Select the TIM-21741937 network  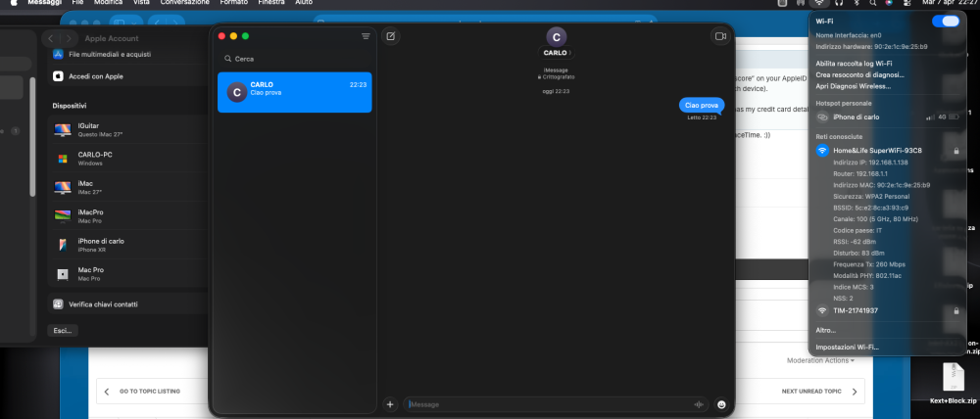click(x=888, y=310)
